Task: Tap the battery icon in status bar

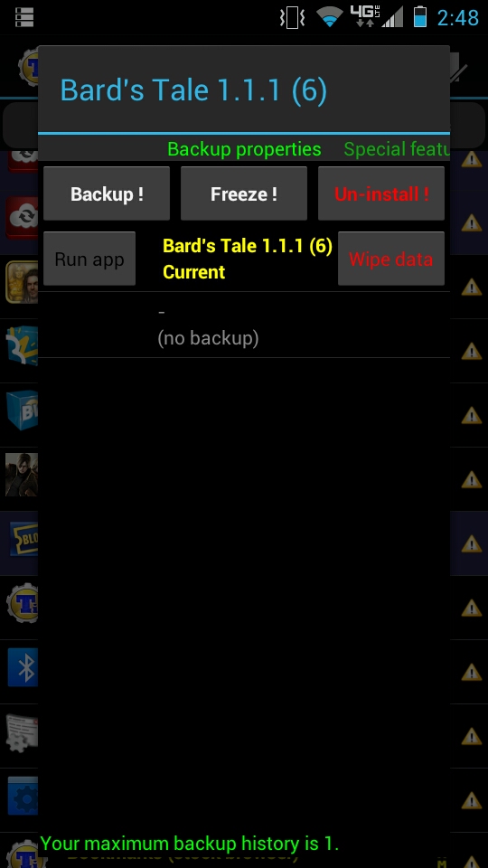Action: click(420, 17)
